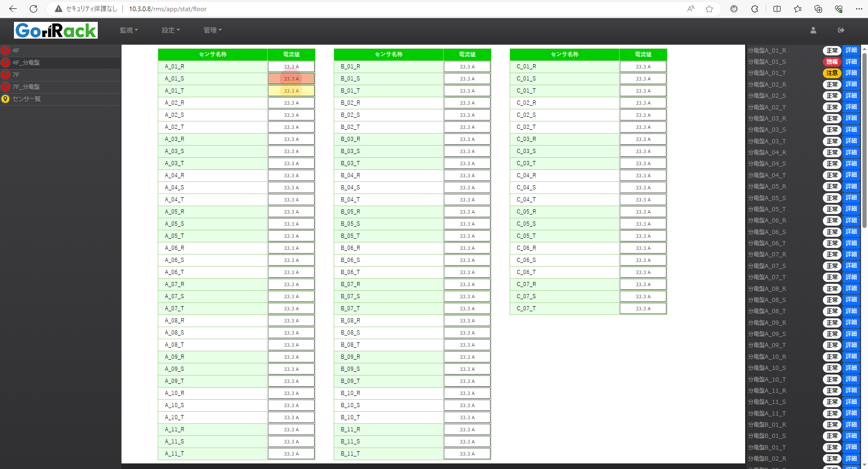This screenshot has width=868, height=469.
Task: Open the 設定 dropdown menu
Action: [171, 30]
